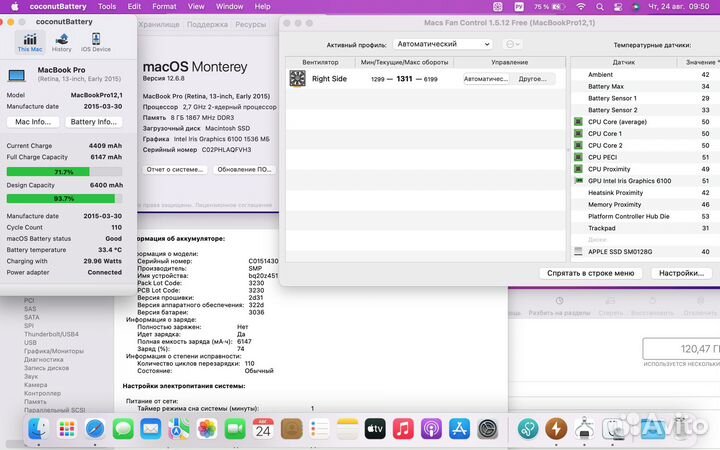Open the iOS Device tab in coconutBattery

(x=96, y=42)
